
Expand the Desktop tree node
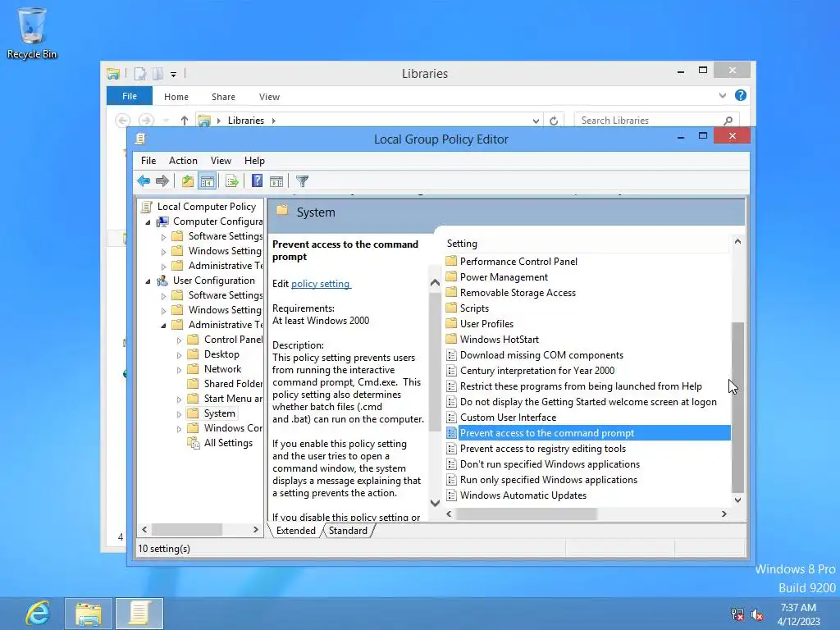pyautogui.click(x=180, y=354)
